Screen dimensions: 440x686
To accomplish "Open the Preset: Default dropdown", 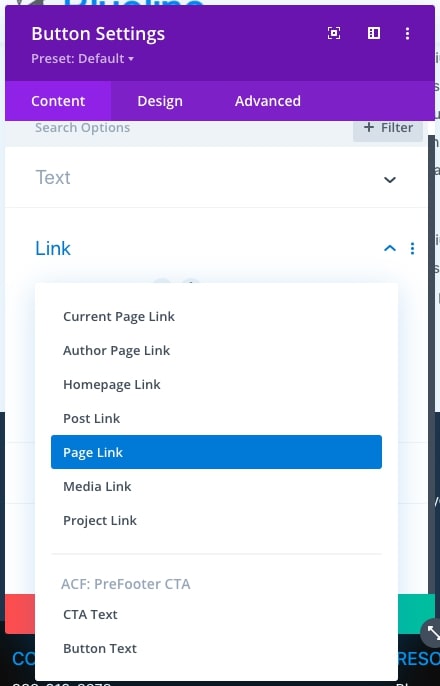I will 82,59.
